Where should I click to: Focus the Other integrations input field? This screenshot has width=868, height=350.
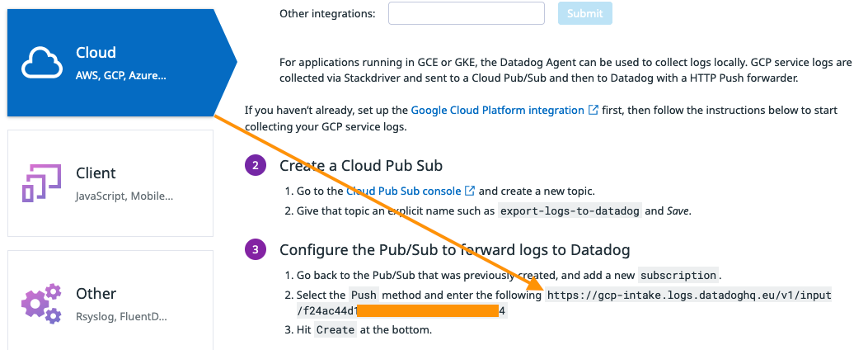(466, 13)
